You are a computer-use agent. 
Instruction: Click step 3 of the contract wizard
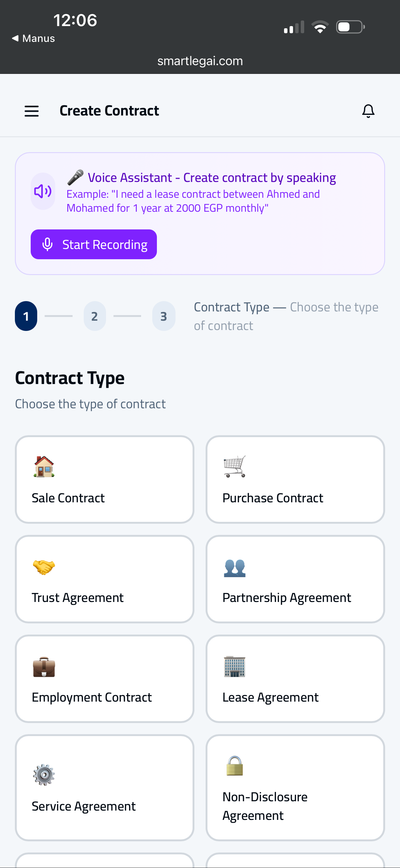pos(164,316)
